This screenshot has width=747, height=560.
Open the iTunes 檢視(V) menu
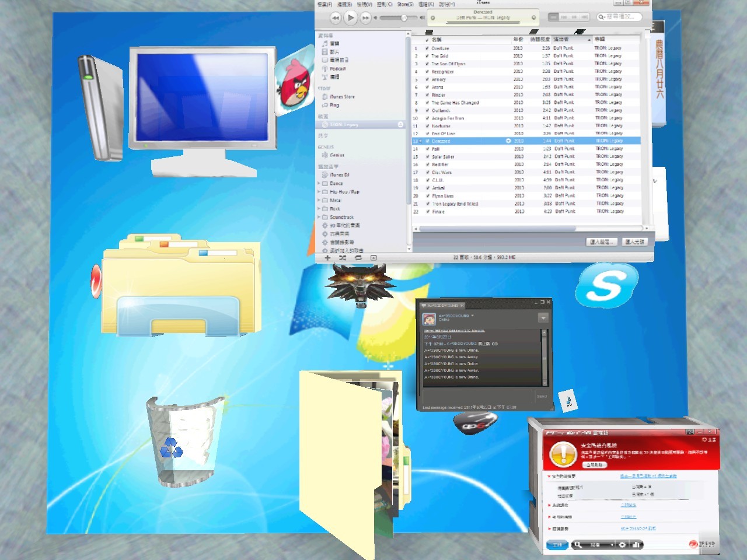[x=364, y=4]
